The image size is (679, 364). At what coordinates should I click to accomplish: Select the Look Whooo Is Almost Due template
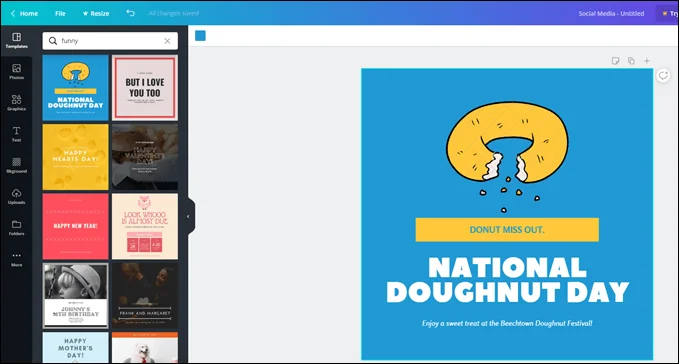click(x=145, y=226)
